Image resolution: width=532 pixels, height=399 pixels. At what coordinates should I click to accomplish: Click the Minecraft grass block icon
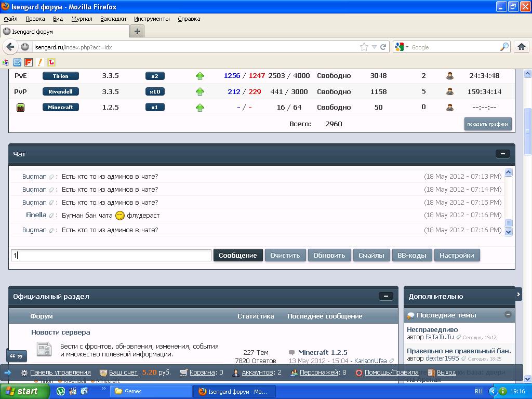[x=20, y=108]
